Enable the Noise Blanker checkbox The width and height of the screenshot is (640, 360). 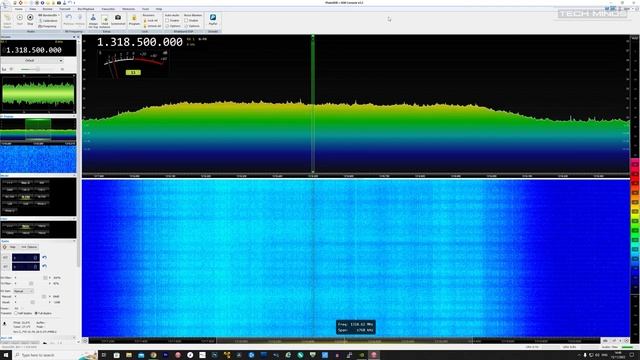pyautogui.click(x=186, y=20)
